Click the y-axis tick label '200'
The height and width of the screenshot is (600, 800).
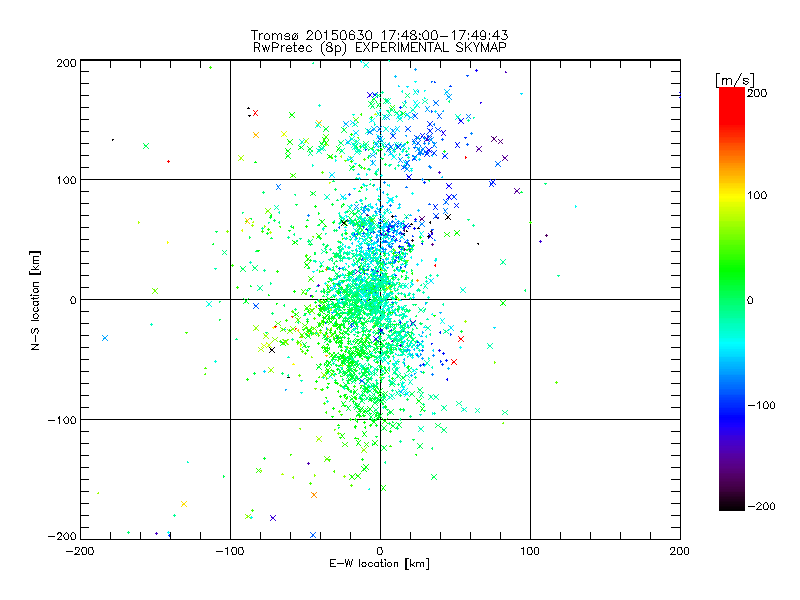(x=66, y=63)
